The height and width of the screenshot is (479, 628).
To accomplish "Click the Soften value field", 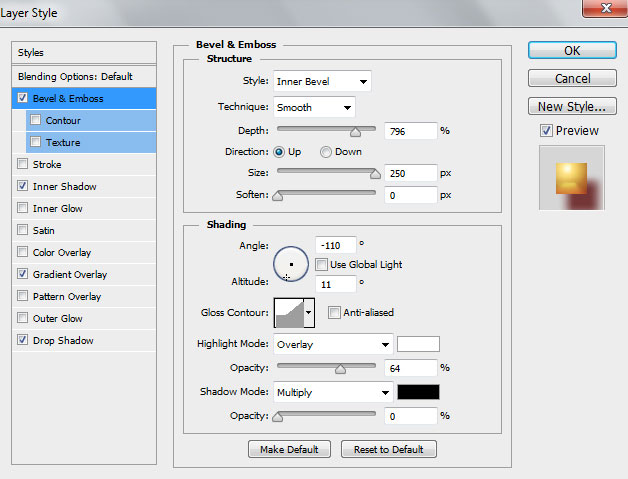I will click(x=411, y=195).
